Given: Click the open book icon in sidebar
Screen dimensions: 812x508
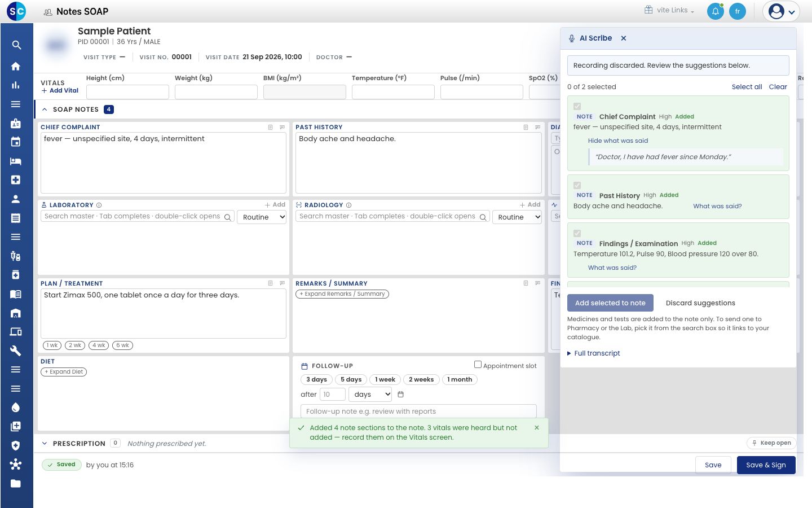Looking at the screenshot, I should click(16, 294).
